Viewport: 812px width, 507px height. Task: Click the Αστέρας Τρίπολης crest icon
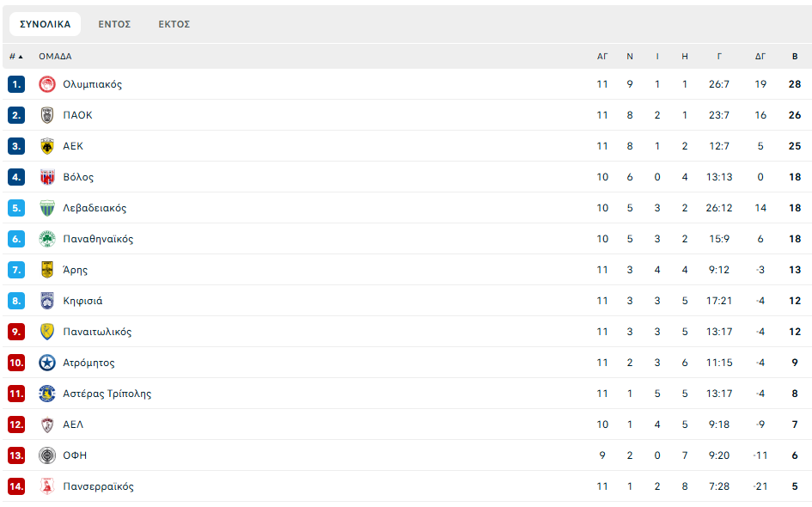click(x=47, y=394)
